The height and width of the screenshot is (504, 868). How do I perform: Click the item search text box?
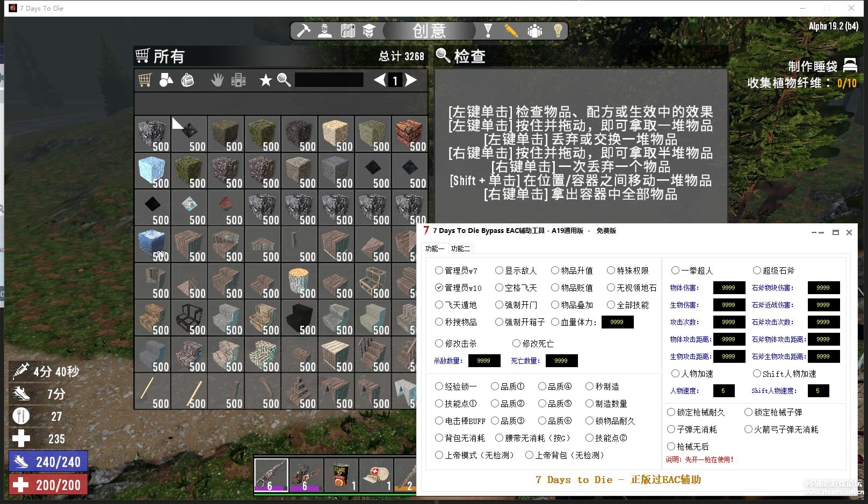click(329, 81)
